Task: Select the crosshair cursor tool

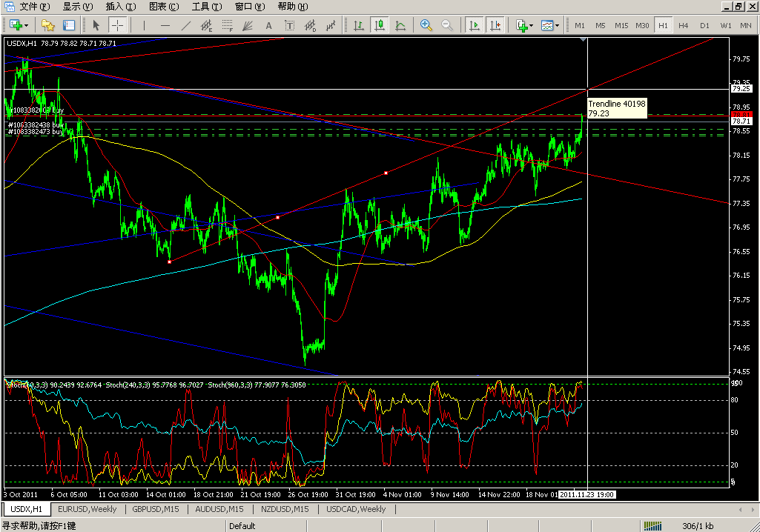Action: point(117,25)
